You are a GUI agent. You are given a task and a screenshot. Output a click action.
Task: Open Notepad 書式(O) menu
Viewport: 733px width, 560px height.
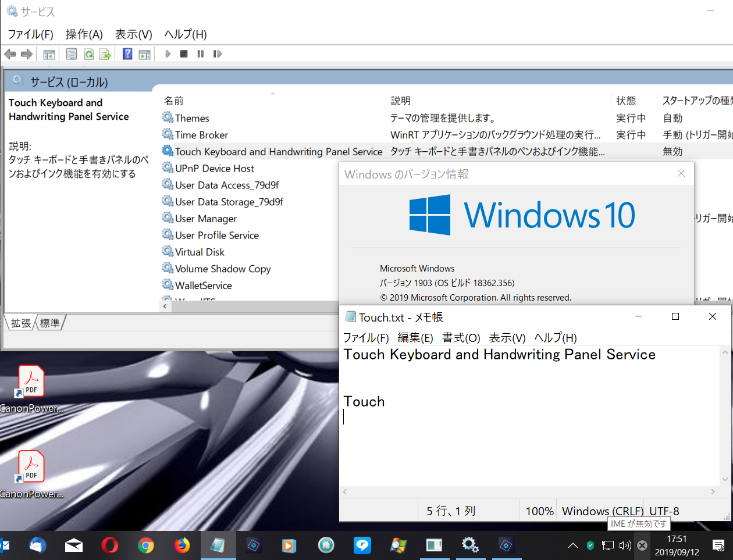(461, 338)
